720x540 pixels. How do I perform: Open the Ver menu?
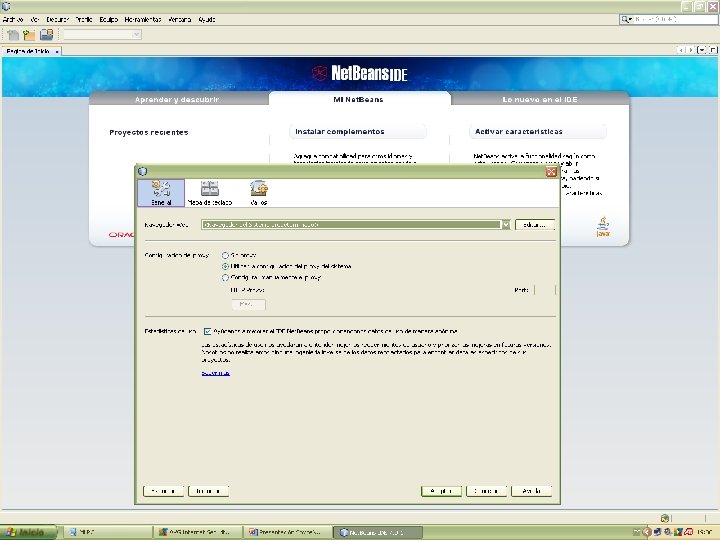(35, 19)
